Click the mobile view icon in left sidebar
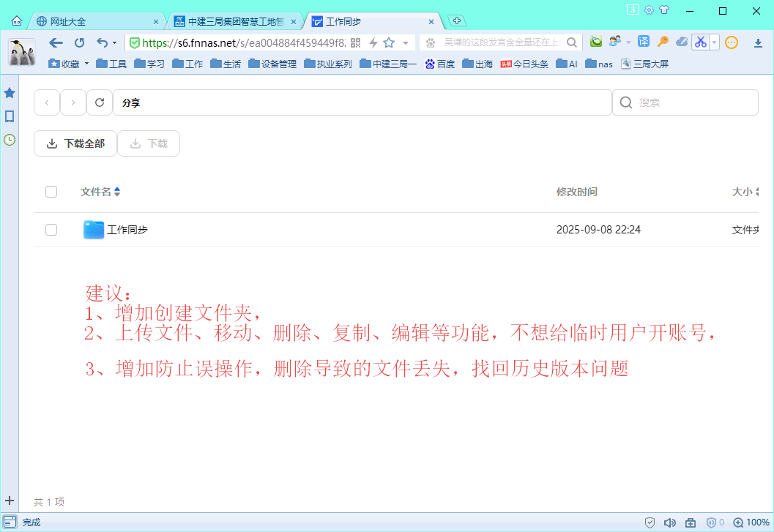The image size is (774, 532). point(10,116)
